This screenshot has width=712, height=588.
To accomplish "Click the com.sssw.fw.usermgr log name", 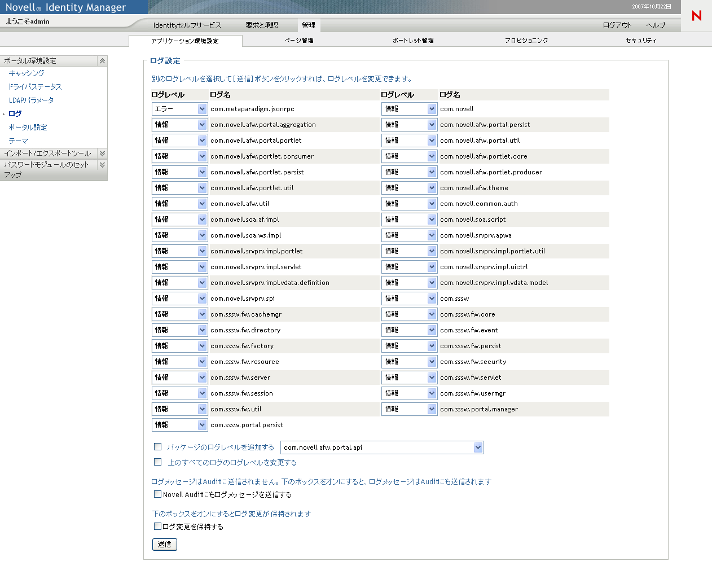I will (473, 393).
